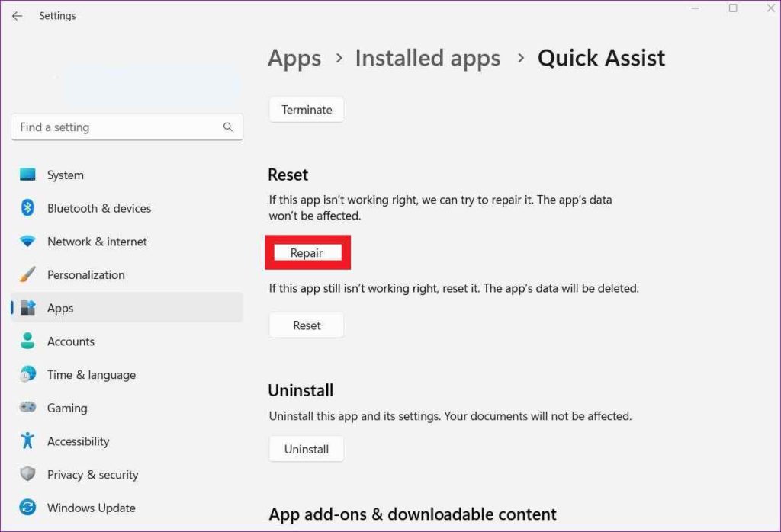Click the Accounts person icon
Screen dimensions: 781x532
click(x=27, y=341)
